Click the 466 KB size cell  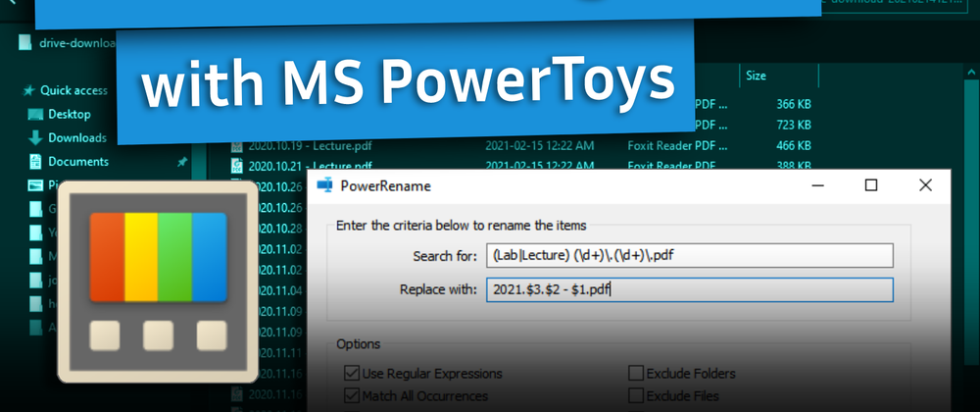(793, 145)
